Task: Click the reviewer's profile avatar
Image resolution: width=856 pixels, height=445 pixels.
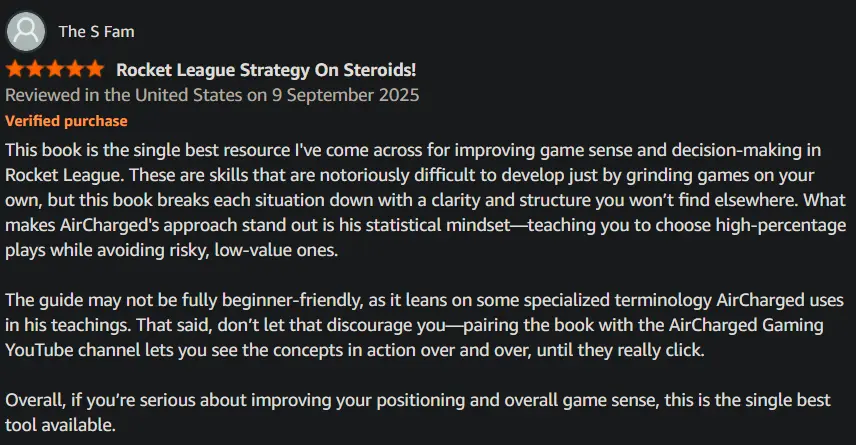Action: [x=26, y=32]
